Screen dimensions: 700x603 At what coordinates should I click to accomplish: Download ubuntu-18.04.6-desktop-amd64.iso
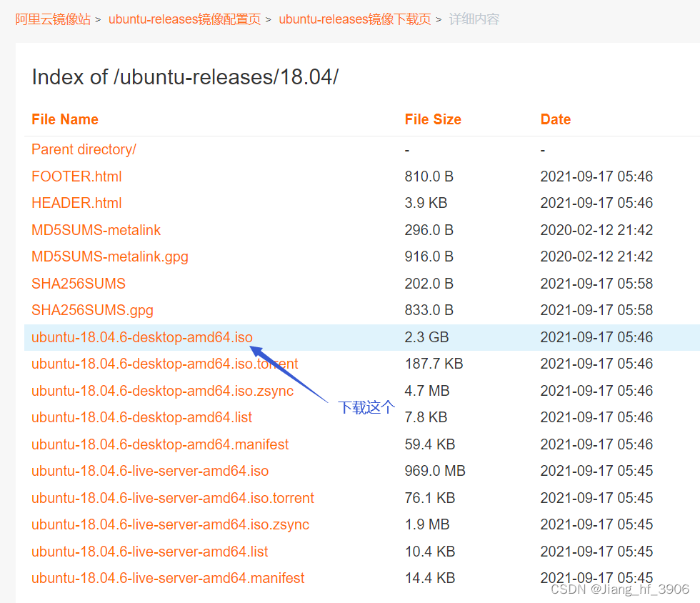pyautogui.click(x=141, y=337)
